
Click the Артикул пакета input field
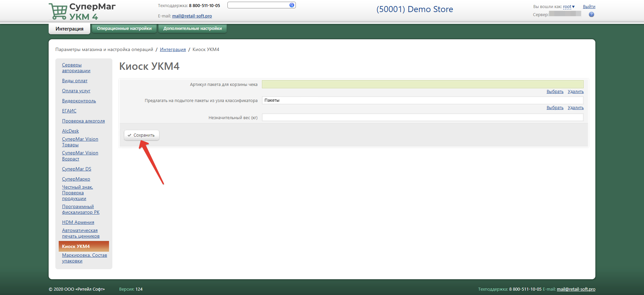pyautogui.click(x=422, y=84)
